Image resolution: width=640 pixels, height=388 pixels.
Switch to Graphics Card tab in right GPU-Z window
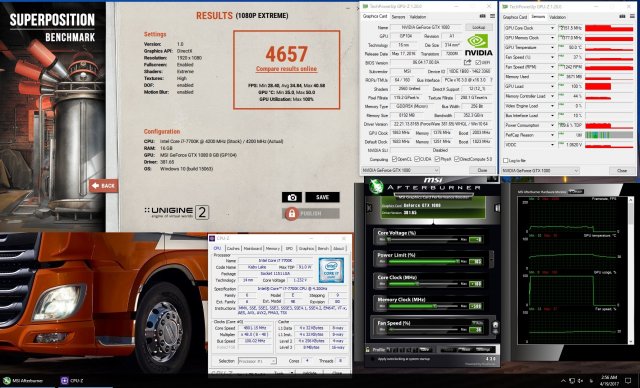pos(515,17)
